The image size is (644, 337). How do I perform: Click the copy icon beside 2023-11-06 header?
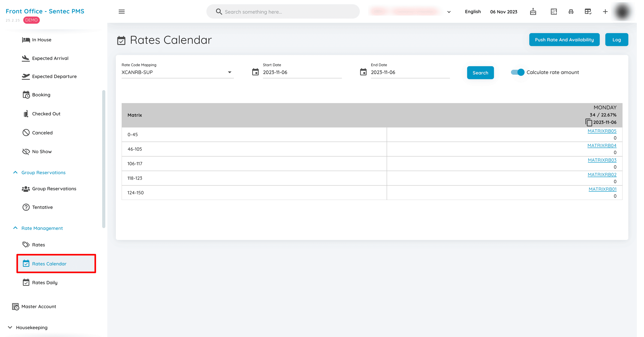(x=589, y=123)
